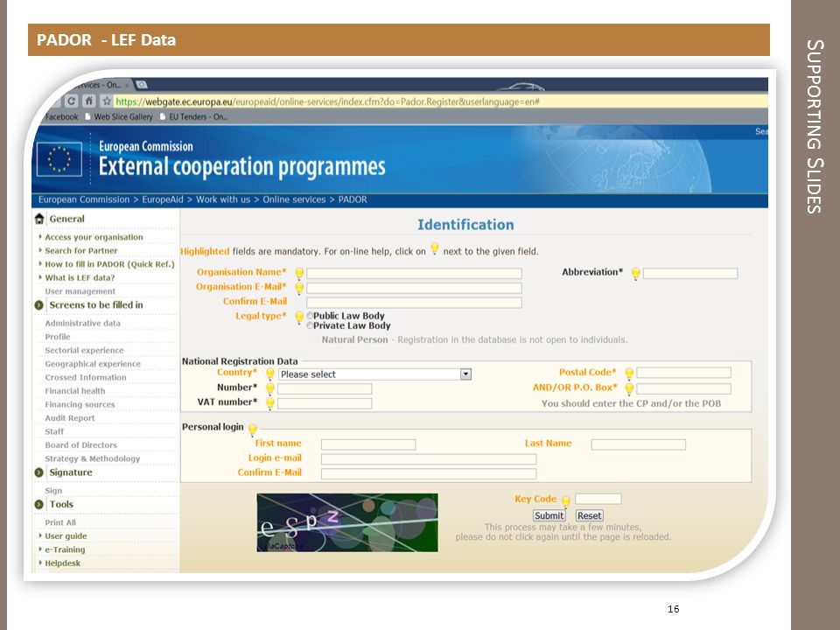Click the VAT number input field
The height and width of the screenshot is (630, 840).
coord(325,403)
